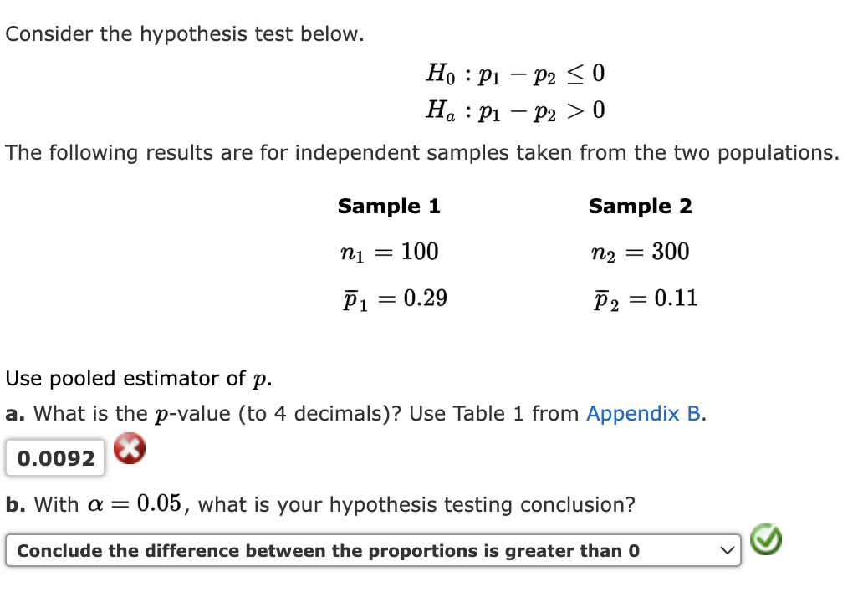
Task: Click the alternative hypothesis Ha statement
Action: click(x=515, y=110)
